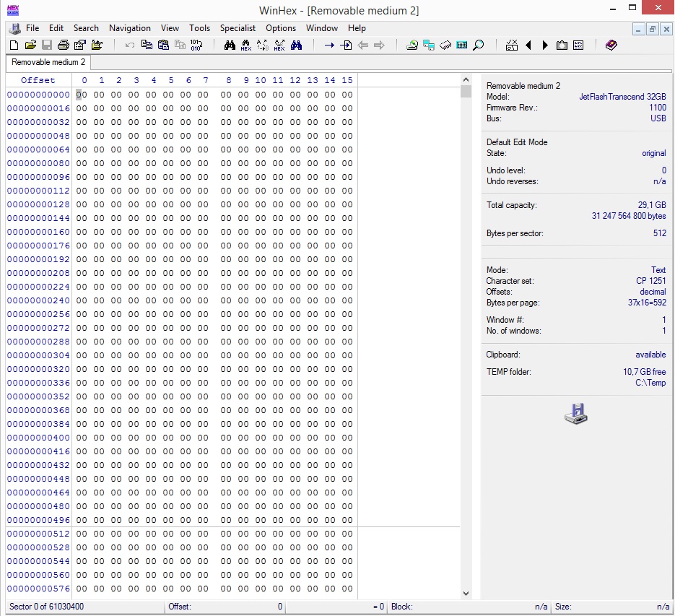The height and width of the screenshot is (616, 675).
Task: Select the Removable medium 2 tab
Action: [48, 62]
